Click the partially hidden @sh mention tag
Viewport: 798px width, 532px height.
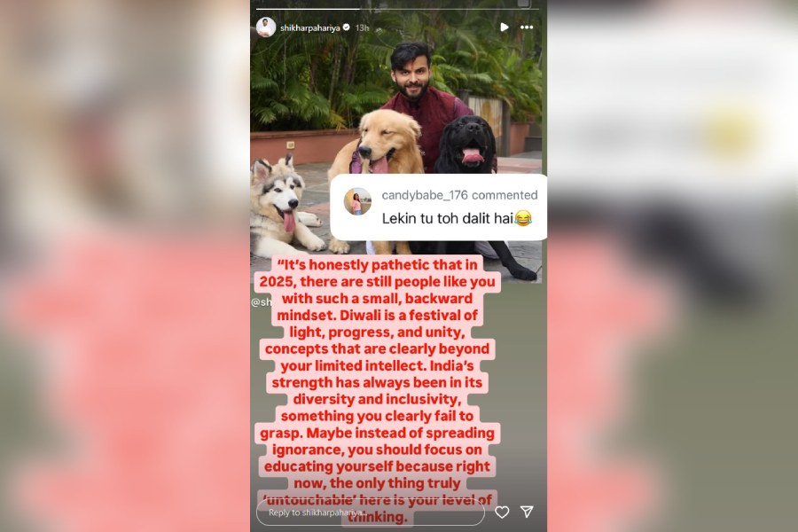pyautogui.click(x=261, y=302)
